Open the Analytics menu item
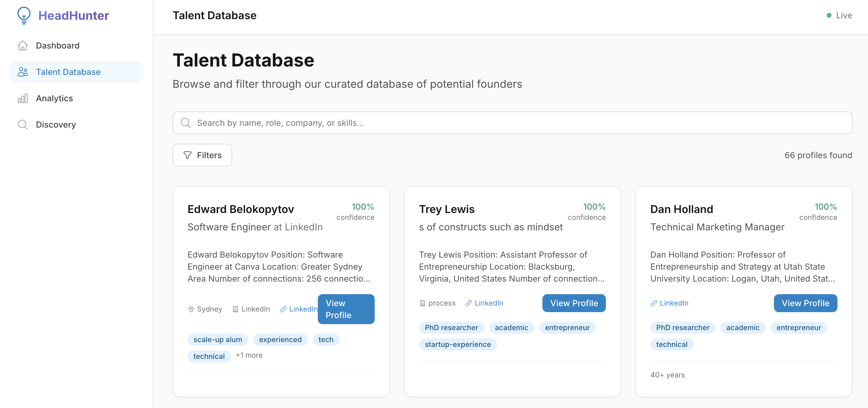 pyautogui.click(x=54, y=98)
